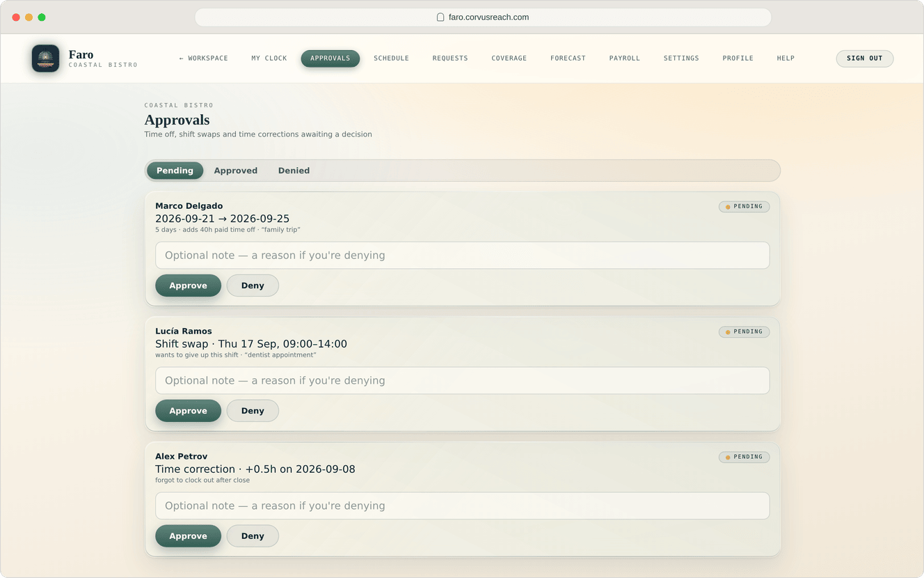Click "Time correction · +0.5h on 2026-09-08"

pos(255,469)
